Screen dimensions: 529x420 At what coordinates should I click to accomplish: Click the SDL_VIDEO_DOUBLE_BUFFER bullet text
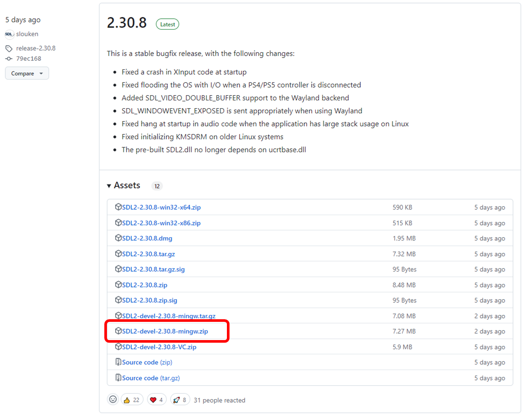point(235,98)
